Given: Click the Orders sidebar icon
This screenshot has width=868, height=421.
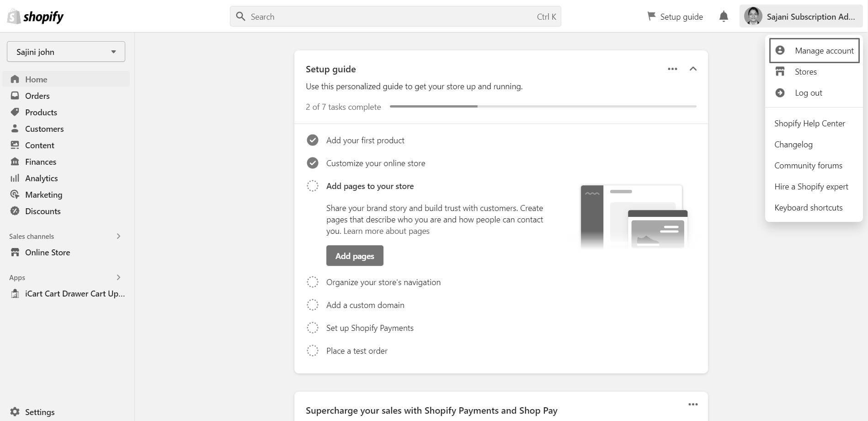Looking at the screenshot, I should [15, 96].
